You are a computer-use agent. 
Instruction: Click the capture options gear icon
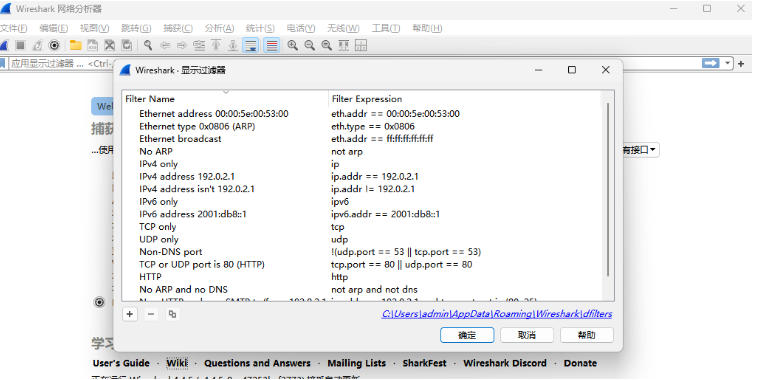pos(54,46)
